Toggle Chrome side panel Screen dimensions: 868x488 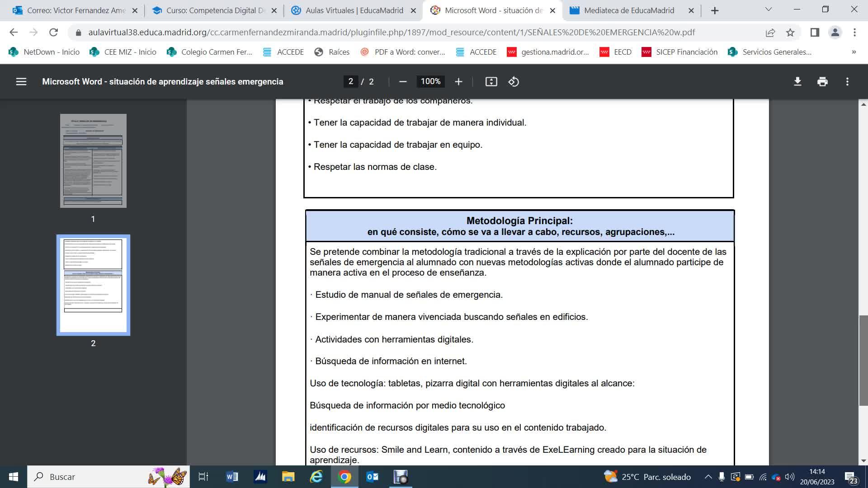tap(815, 33)
